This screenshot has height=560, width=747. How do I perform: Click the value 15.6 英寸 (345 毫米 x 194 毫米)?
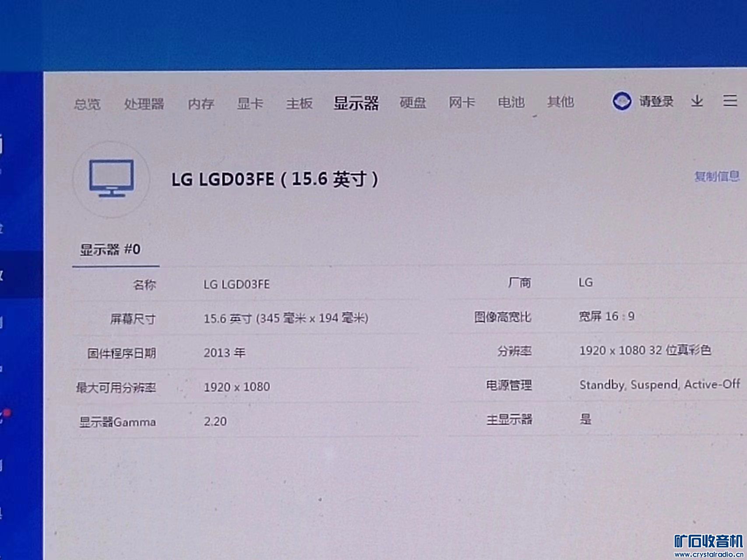point(286,318)
